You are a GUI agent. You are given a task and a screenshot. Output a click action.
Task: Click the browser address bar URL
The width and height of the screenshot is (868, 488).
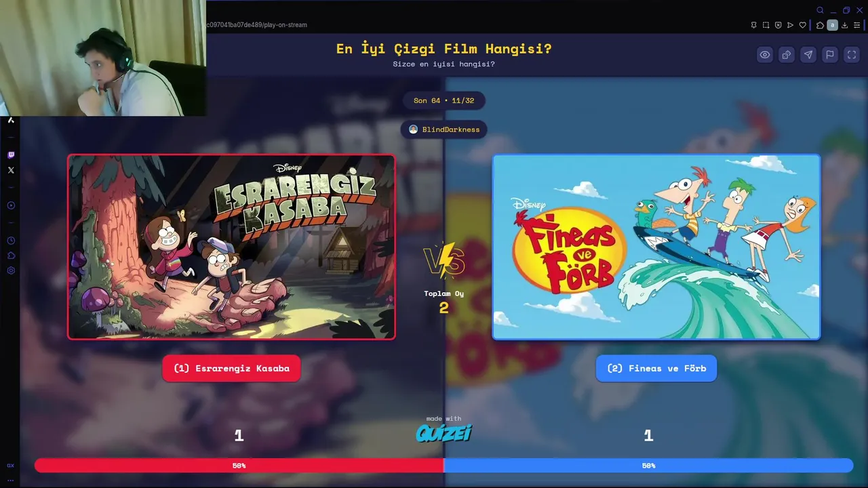(257, 25)
